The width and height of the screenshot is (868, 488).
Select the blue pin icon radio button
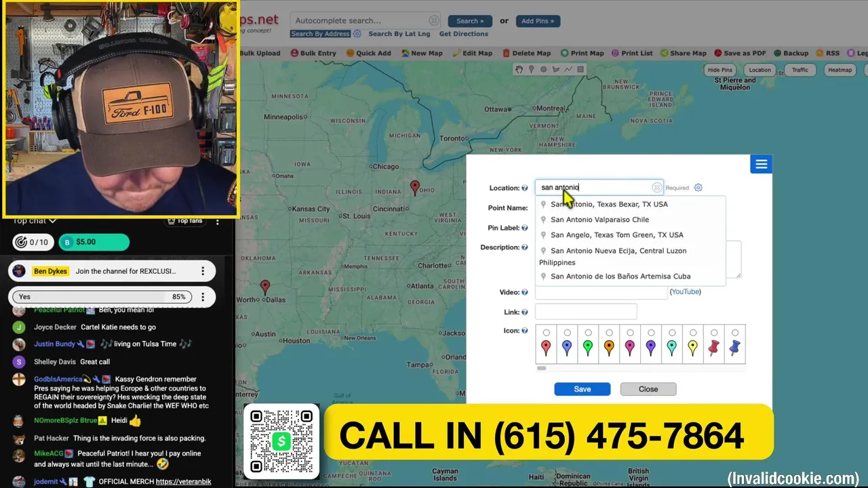(x=567, y=333)
